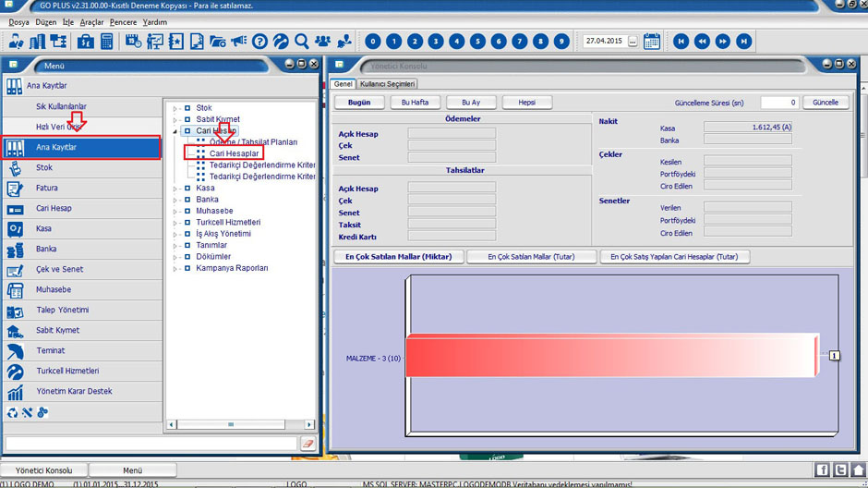Click the Güncelleme Süresi input field
Screen dimensions: 868x488
click(778, 103)
